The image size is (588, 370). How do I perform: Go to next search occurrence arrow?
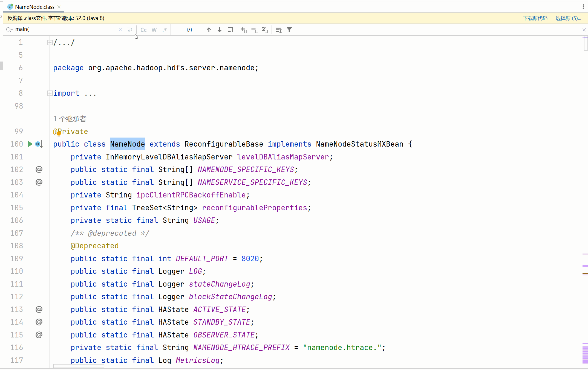(x=219, y=30)
